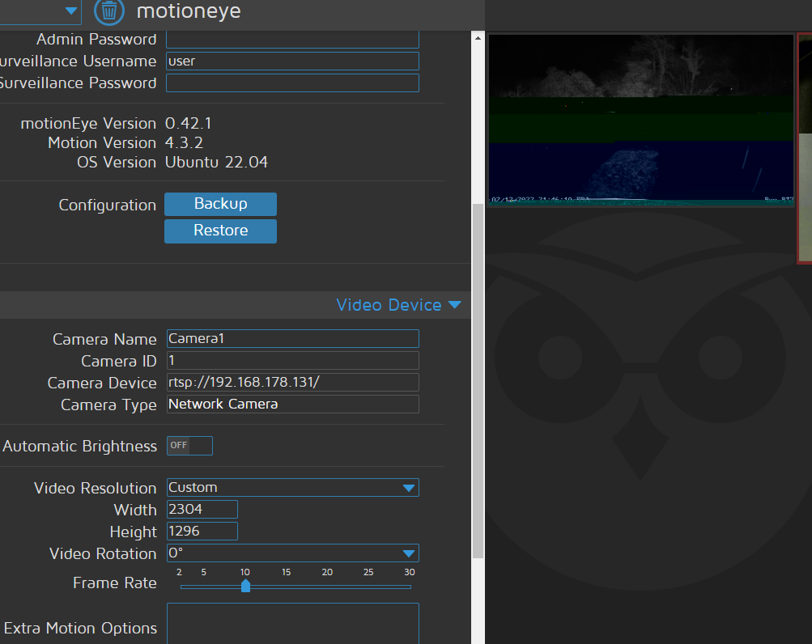The height and width of the screenshot is (644, 812).
Task: Open the Video Rotation dropdown
Action: click(x=292, y=553)
